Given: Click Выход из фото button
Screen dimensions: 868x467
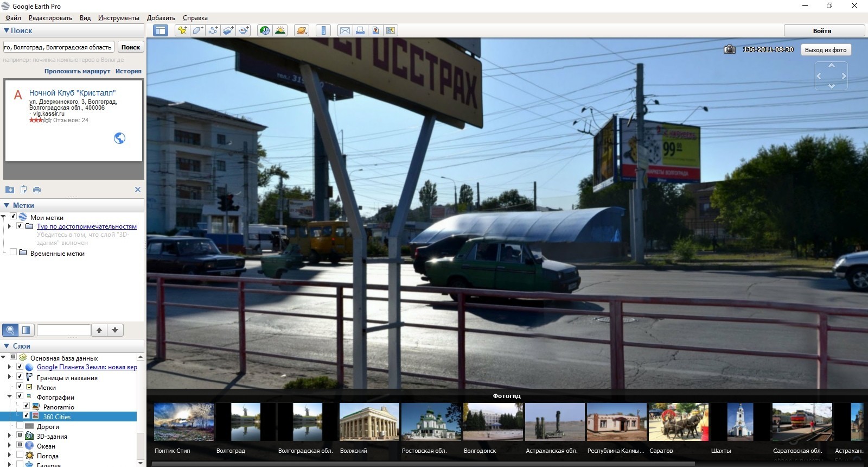Looking at the screenshot, I should click(826, 49).
